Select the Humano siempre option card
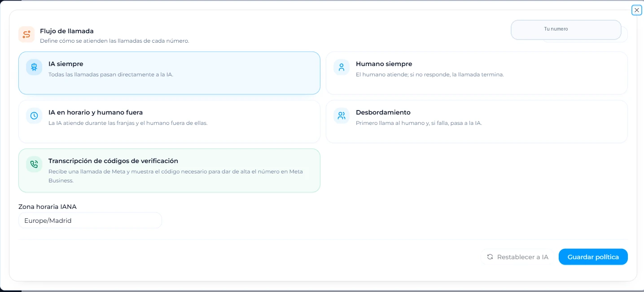This screenshot has height=292, width=644. [x=477, y=73]
